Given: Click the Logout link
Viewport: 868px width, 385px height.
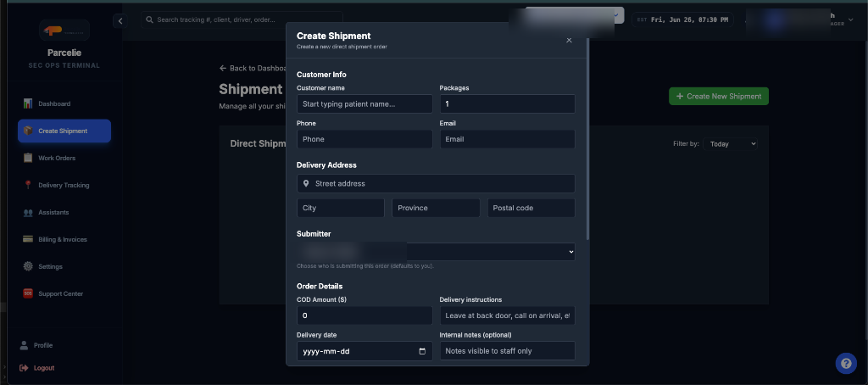Looking at the screenshot, I should [44, 368].
